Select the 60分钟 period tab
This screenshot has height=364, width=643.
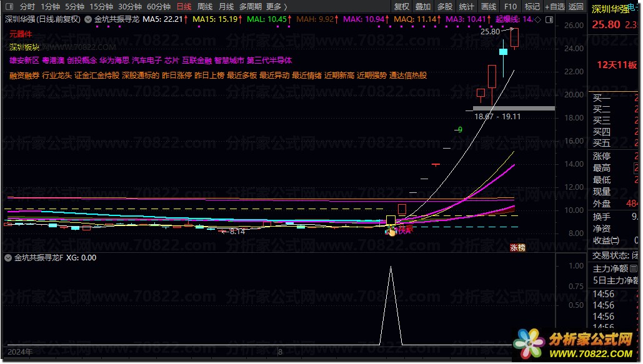coord(159,7)
